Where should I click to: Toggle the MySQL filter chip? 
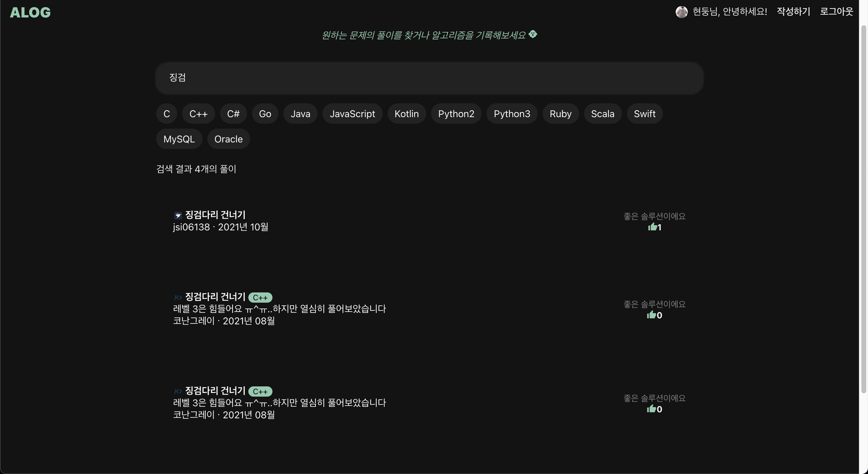coord(179,139)
